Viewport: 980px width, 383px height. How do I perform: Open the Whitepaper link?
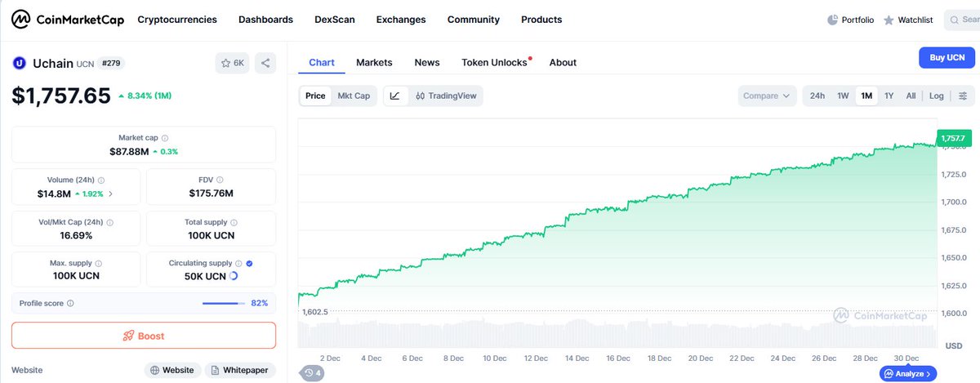tap(239, 370)
